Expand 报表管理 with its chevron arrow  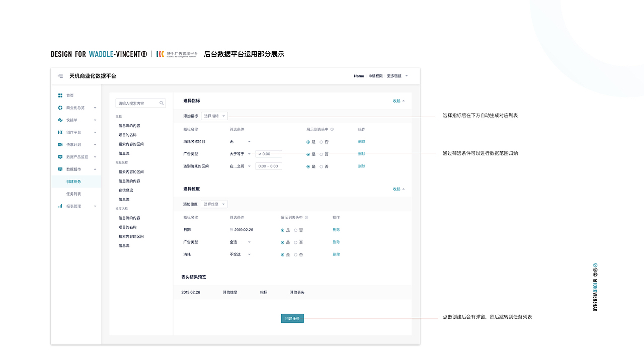pyautogui.click(x=95, y=206)
